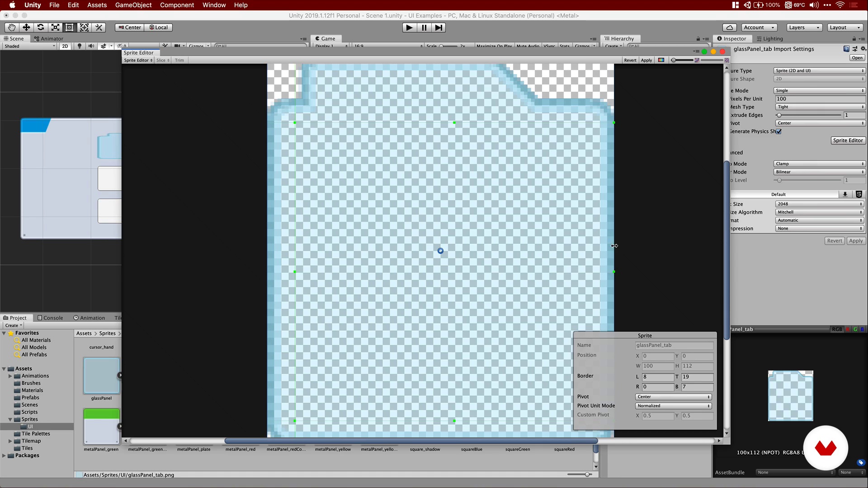Start Play mode
Screen dimensions: 868x488
(409, 28)
